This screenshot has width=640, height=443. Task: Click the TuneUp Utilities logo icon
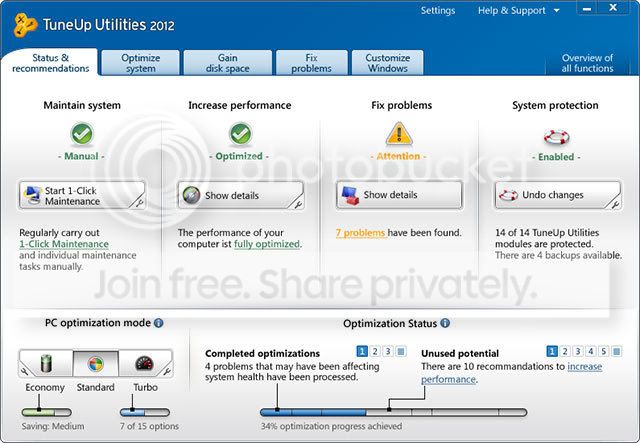pos(25,25)
